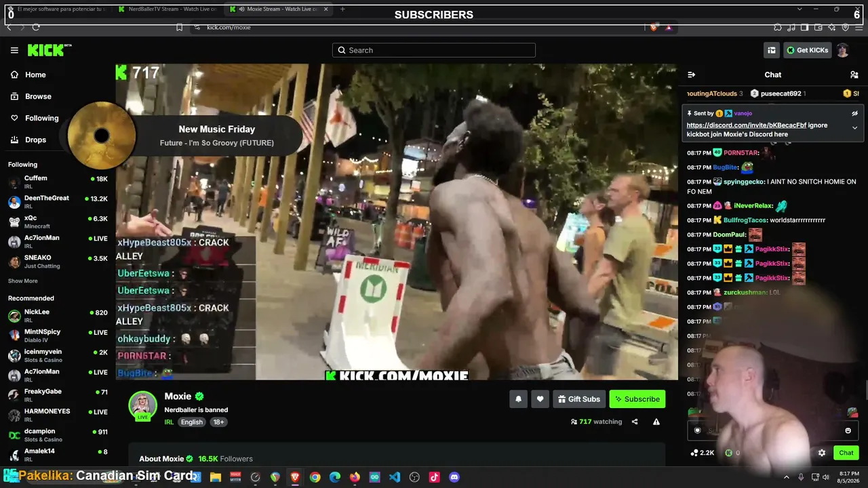Screen dimensions: 868x488
Task: Expand Following list with Show More
Action: [23, 281]
